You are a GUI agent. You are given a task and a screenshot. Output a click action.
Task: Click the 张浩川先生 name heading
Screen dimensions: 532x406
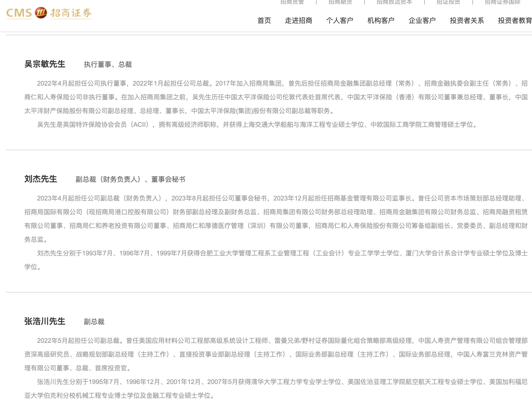(45, 321)
